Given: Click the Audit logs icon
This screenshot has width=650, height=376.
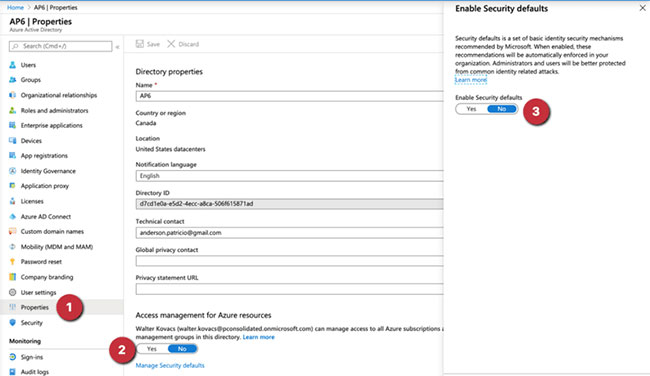Looking at the screenshot, I should coord(12,372).
